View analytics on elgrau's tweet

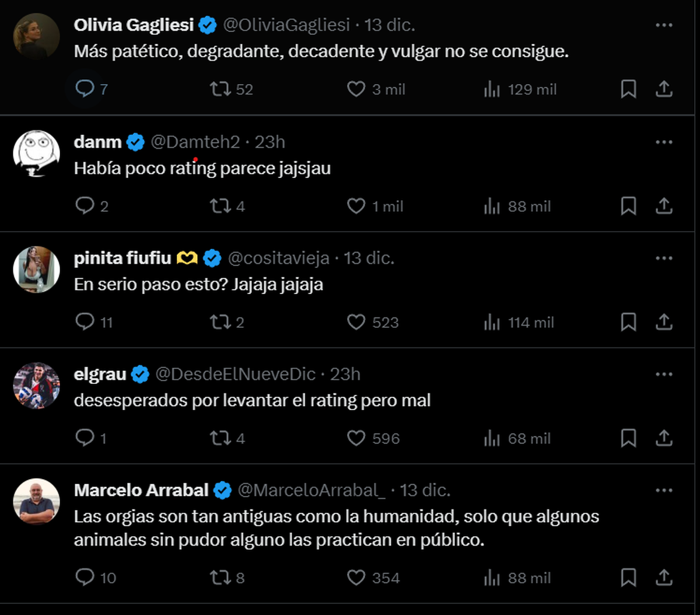[492, 438]
